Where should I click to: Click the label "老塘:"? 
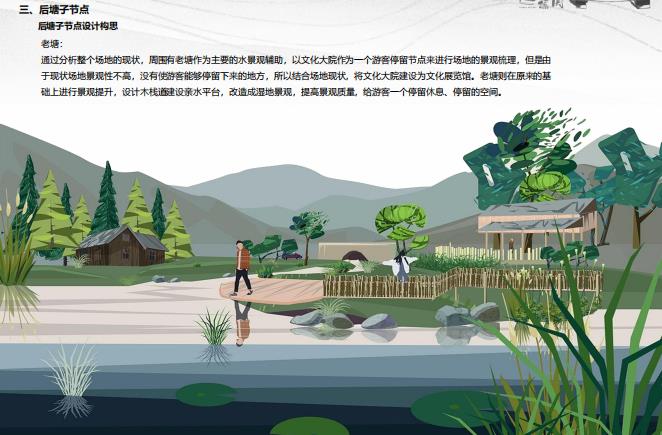52,44
